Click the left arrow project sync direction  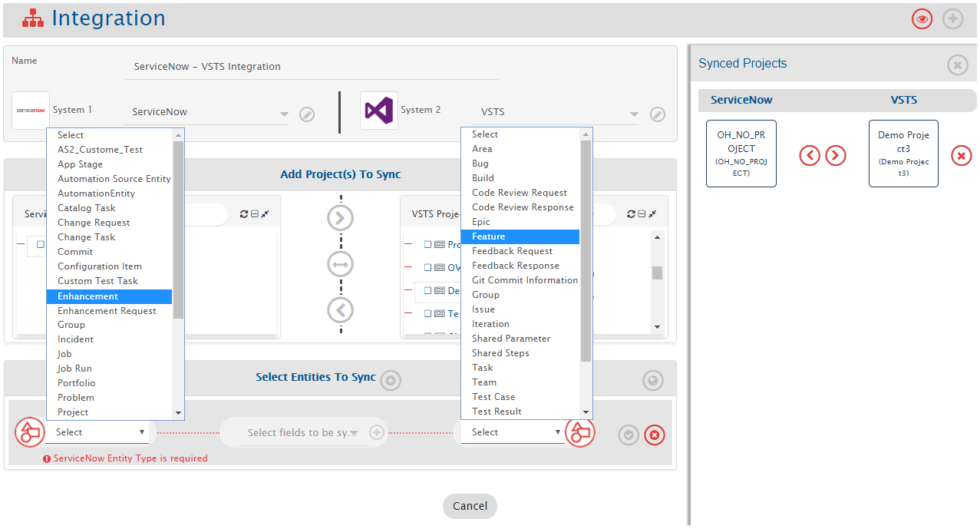(340, 311)
